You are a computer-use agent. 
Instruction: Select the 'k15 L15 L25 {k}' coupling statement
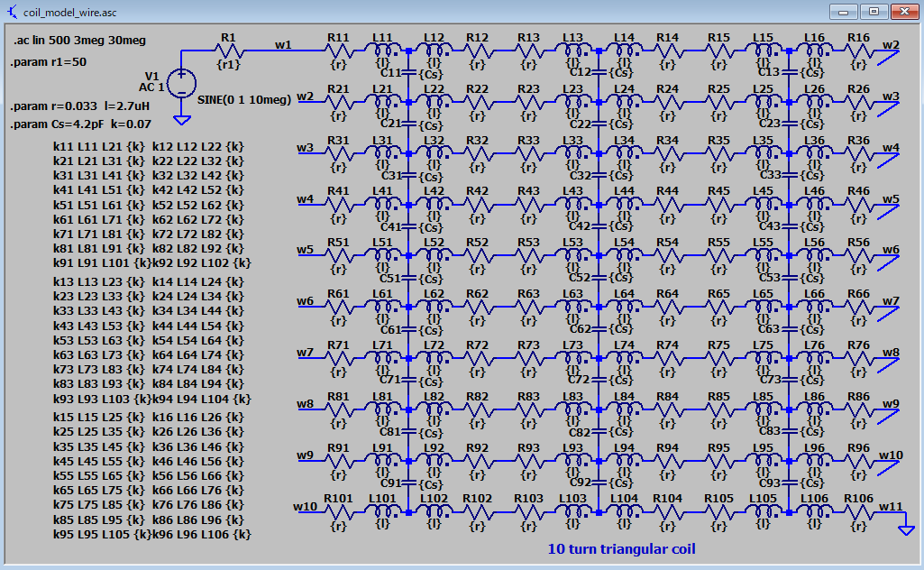[99, 418]
